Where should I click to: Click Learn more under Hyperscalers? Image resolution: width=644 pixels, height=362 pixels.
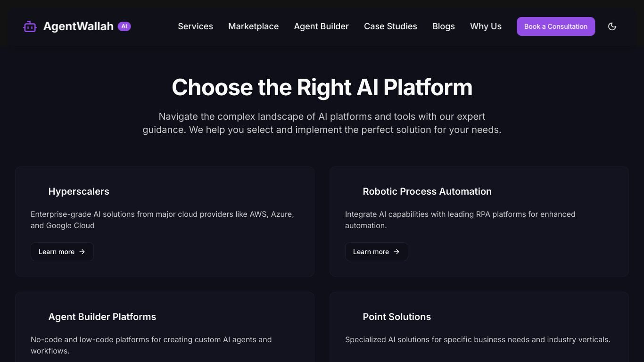(62, 252)
